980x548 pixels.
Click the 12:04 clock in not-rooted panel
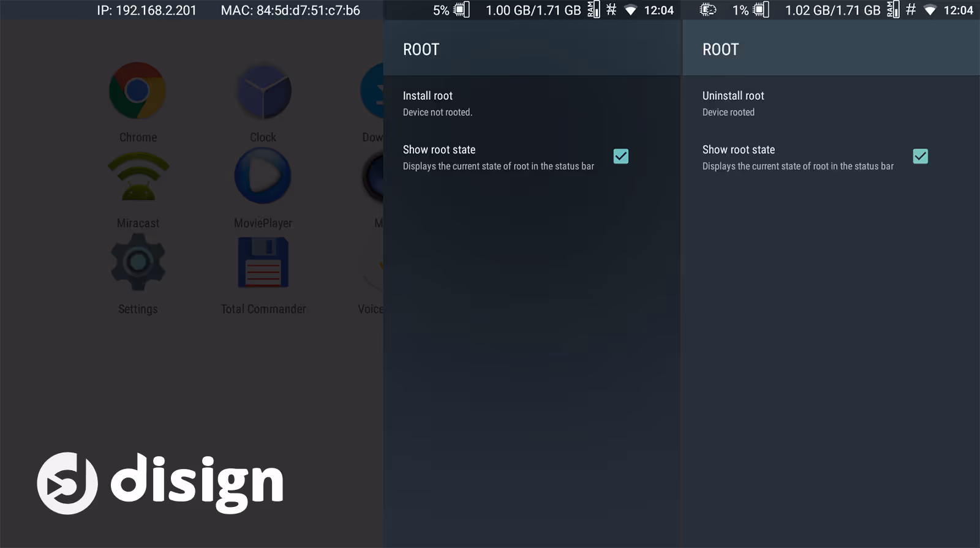point(659,10)
